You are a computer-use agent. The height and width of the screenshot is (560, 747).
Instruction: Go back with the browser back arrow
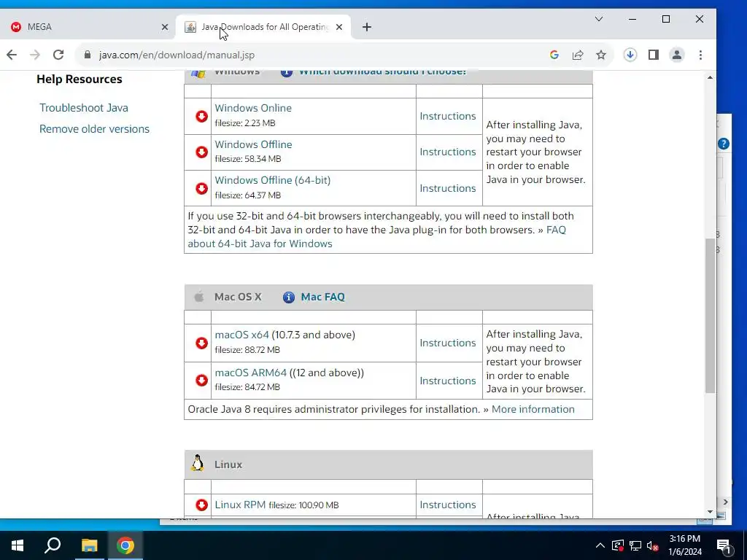12,55
